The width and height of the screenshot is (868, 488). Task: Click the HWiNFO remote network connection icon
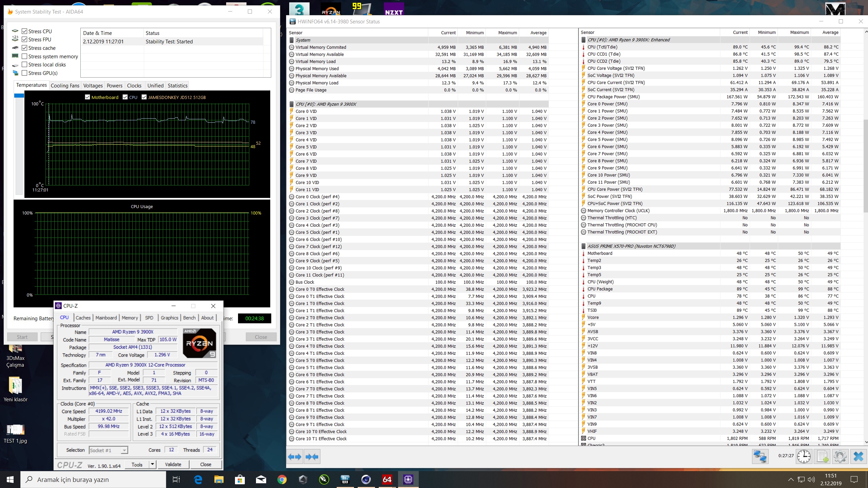click(x=759, y=456)
